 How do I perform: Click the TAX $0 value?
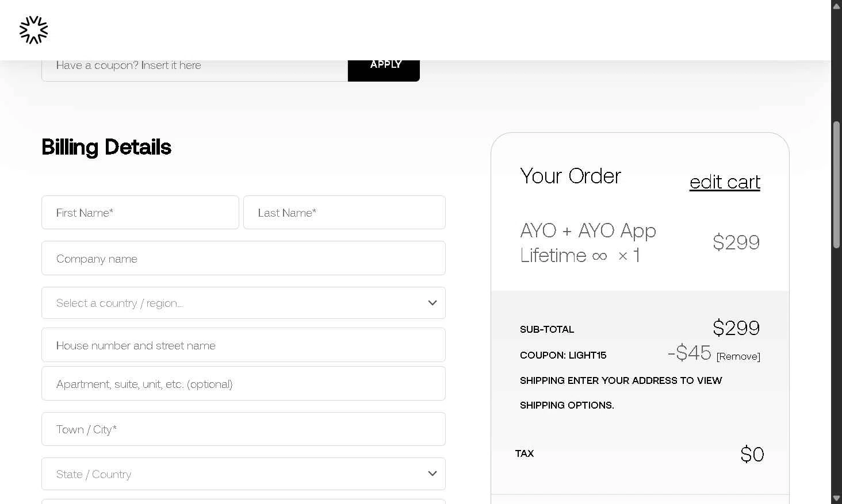point(752,455)
